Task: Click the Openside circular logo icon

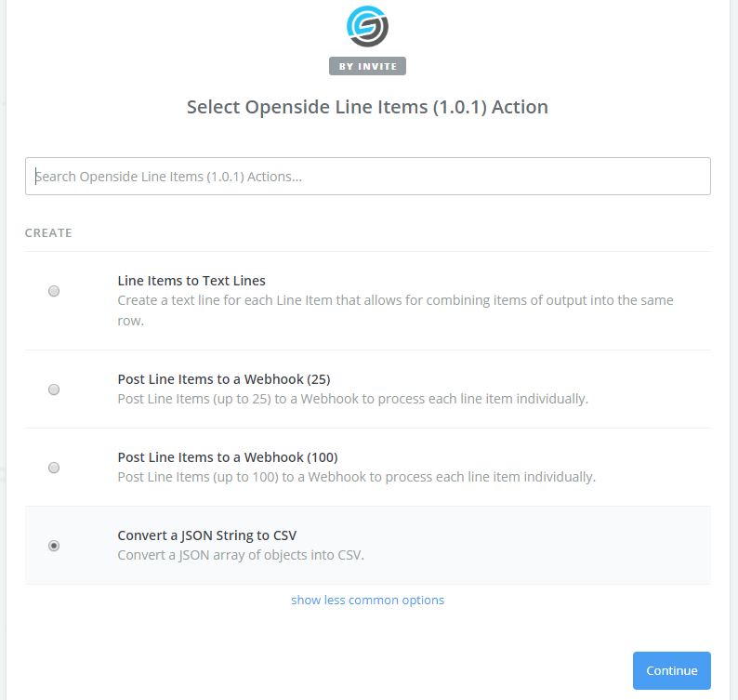Action: coord(367,26)
